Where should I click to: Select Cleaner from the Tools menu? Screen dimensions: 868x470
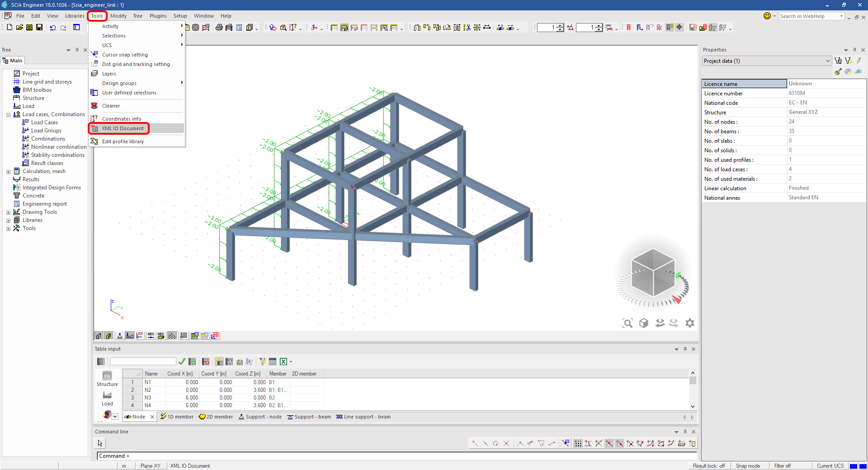(x=111, y=106)
